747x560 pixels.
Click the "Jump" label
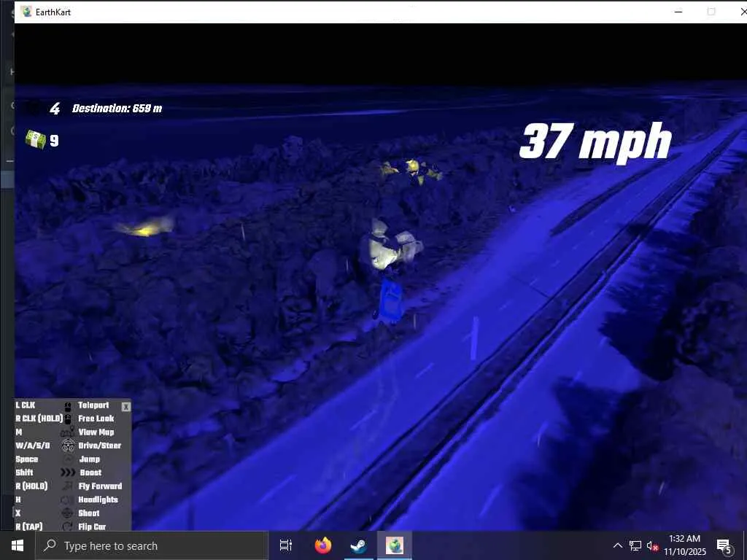[90, 459]
